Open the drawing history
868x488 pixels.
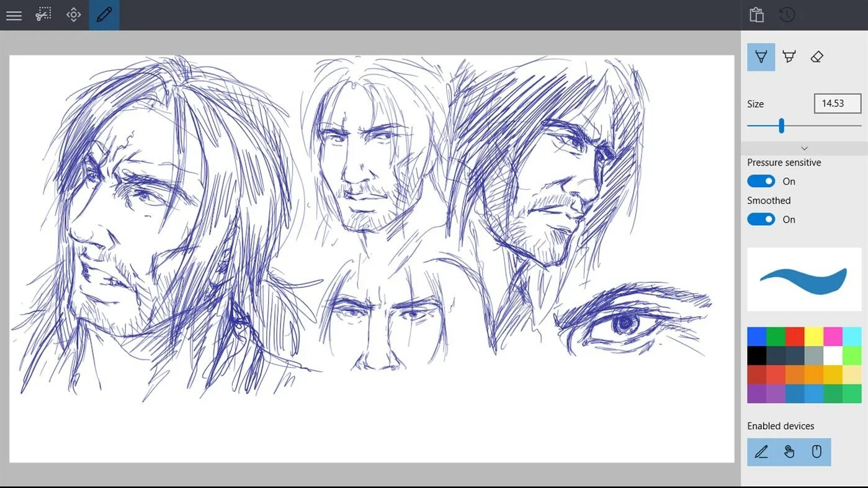tap(787, 14)
